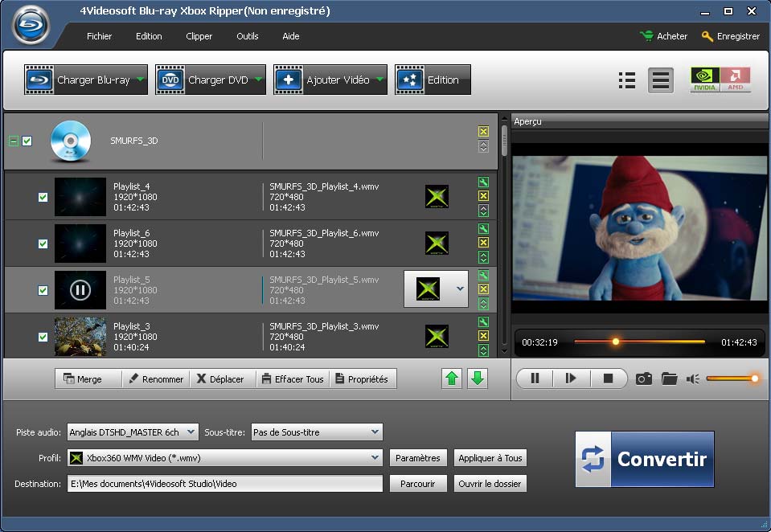771x532 pixels.
Task: Open the Clipper menu
Action: pos(199,36)
